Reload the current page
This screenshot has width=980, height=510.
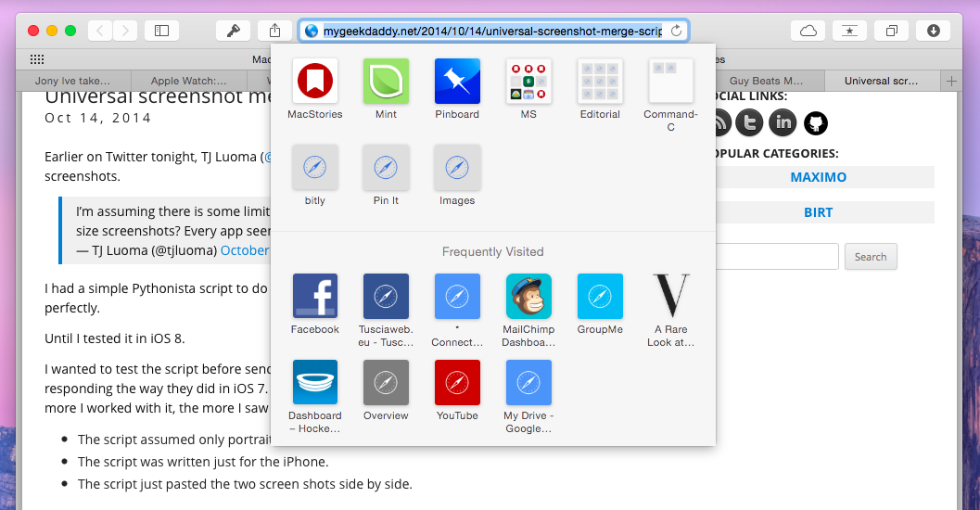click(x=676, y=31)
